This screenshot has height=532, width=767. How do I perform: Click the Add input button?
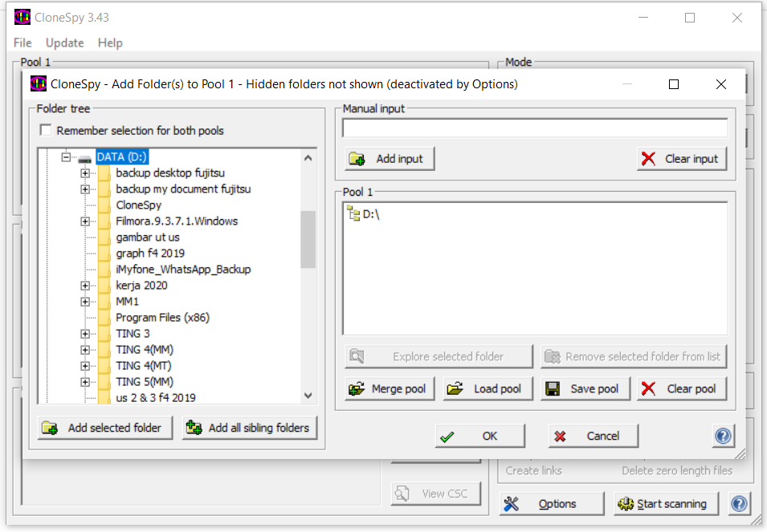(390, 159)
